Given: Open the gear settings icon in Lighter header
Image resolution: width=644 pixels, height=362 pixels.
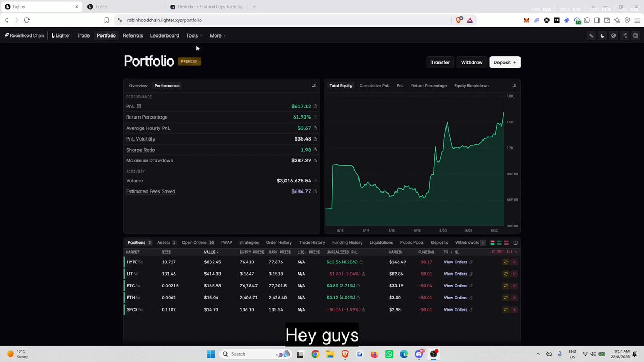Looking at the screenshot, I should [613, 35].
